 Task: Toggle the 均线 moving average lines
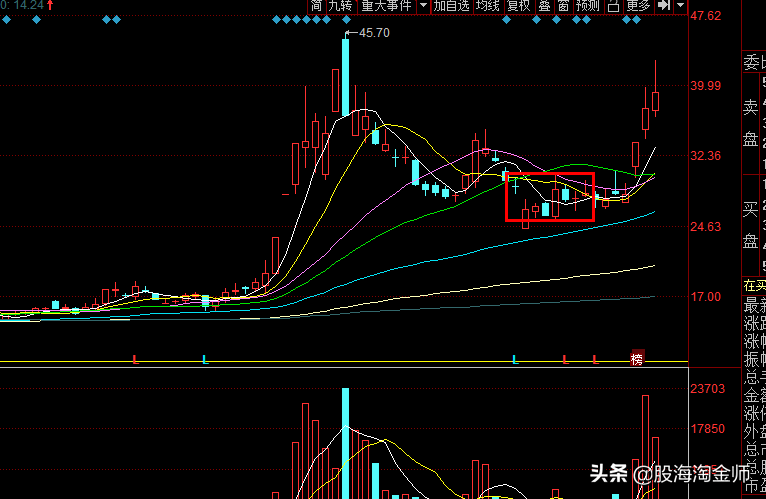(x=487, y=6)
